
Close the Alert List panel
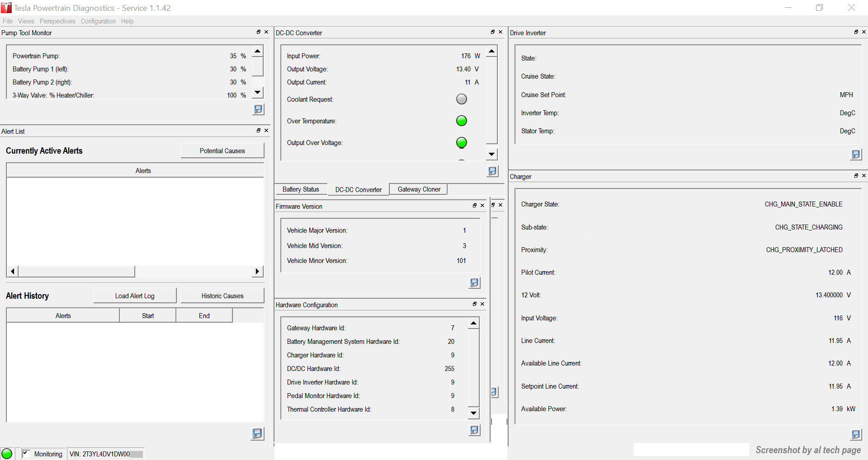point(266,131)
